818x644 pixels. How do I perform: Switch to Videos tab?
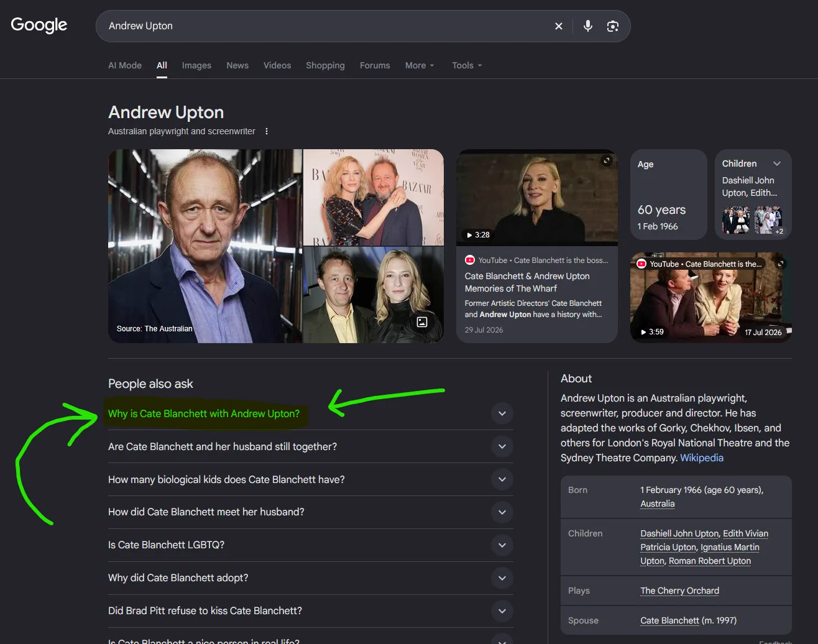(x=277, y=65)
